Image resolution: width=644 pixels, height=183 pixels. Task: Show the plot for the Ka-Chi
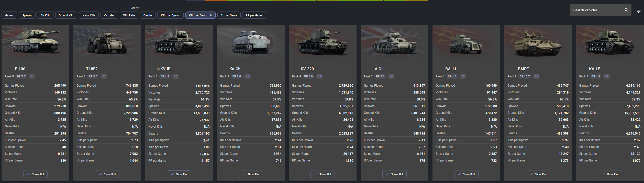(x=251, y=174)
